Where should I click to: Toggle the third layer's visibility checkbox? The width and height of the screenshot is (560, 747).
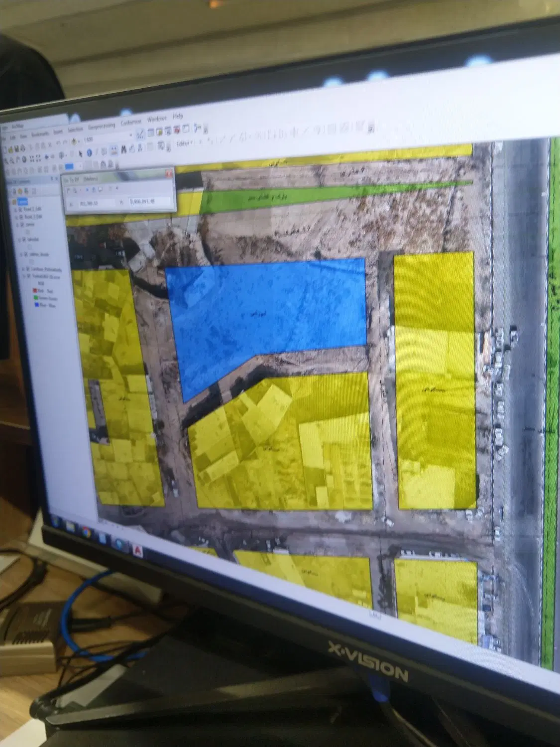pos(21,225)
